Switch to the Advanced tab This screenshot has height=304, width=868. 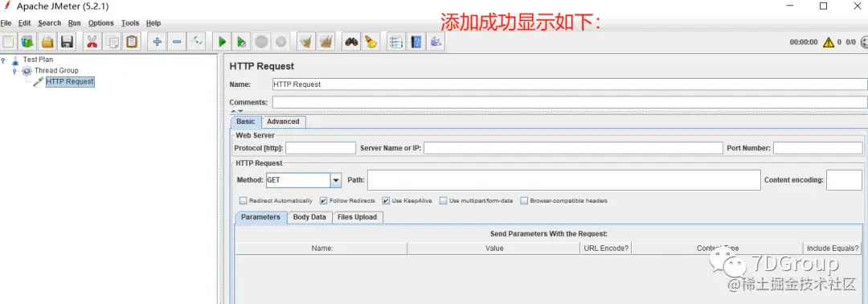coord(283,121)
